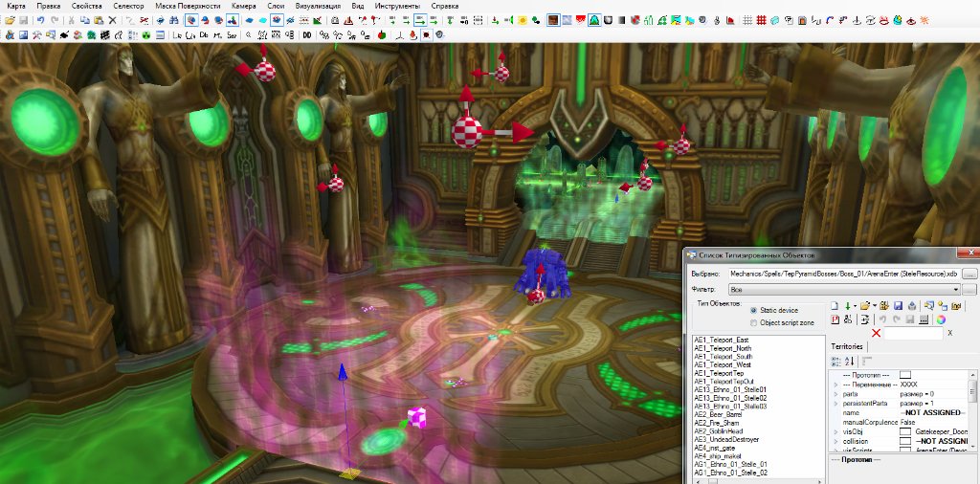Select AE2_GoblinHead in the object list
Image resolution: width=980 pixels, height=484 pixels.
point(718,431)
